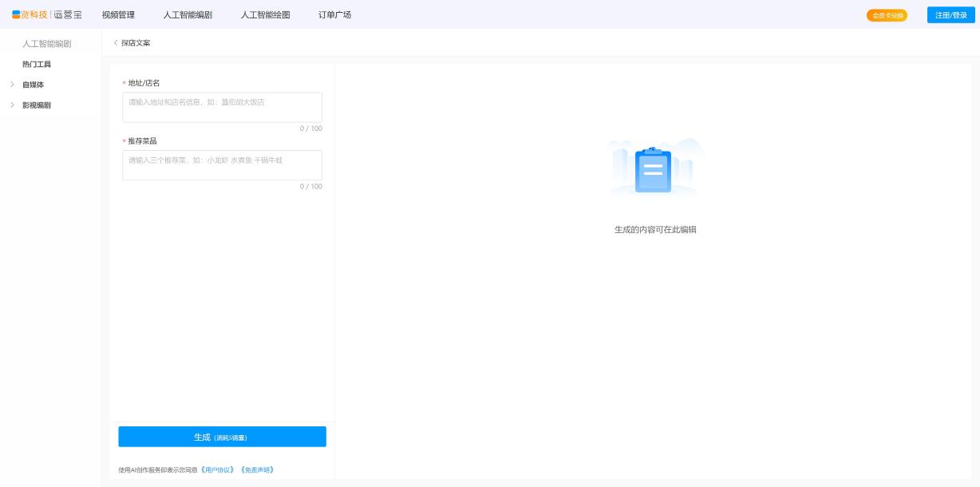Screen dimensions: 980x487
Task: Click the 运营宝 logo in header
Action: (x=47, y=14)
